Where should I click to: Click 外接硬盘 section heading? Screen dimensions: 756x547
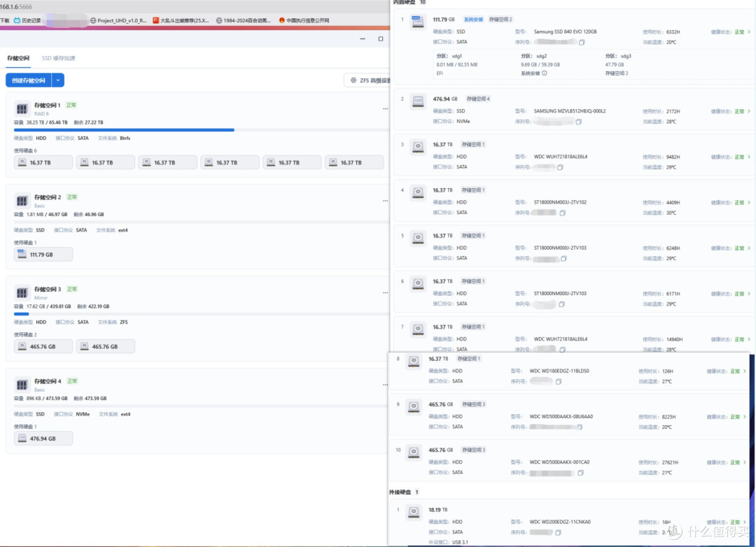click(x=400, y=492)
